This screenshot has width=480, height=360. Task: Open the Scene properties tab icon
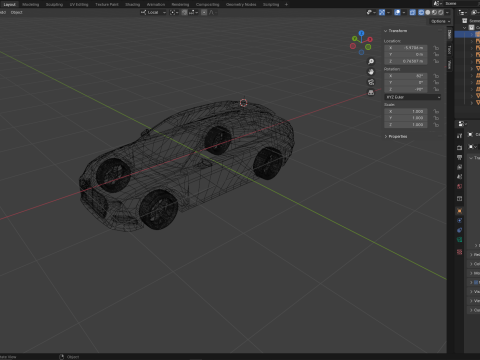point(459,177)
